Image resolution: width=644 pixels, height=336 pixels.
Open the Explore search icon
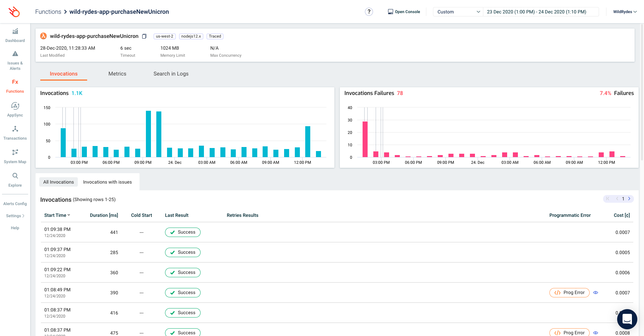pos(15,176)
